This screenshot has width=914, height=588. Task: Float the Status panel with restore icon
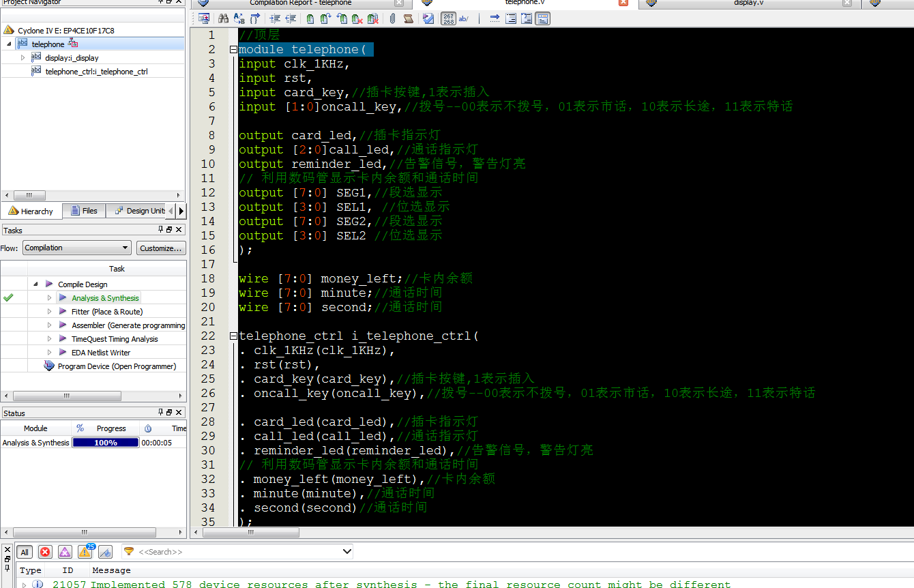click(169, 413)
